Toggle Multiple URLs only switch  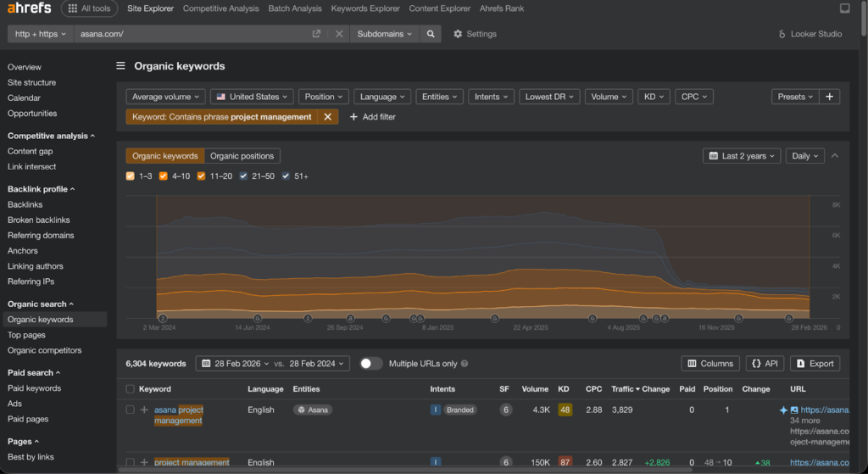(x=370, y=364)
